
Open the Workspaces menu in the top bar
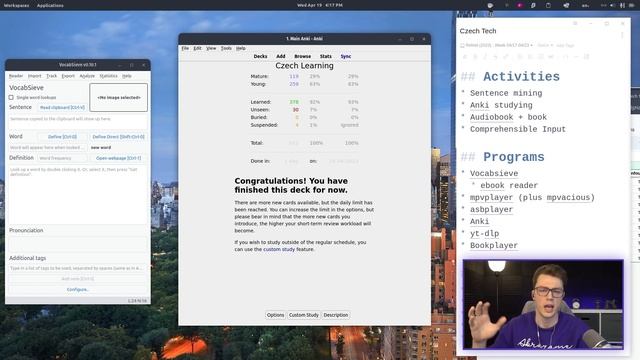pos(16,5)
